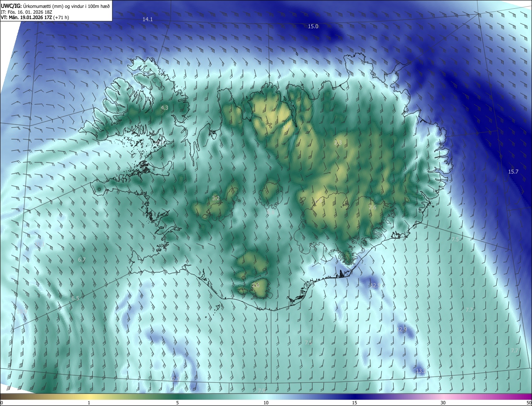Click the 3.3 value in northeast Iceland
This screenshot has height=406, width=532.
(x=338, y=143)
